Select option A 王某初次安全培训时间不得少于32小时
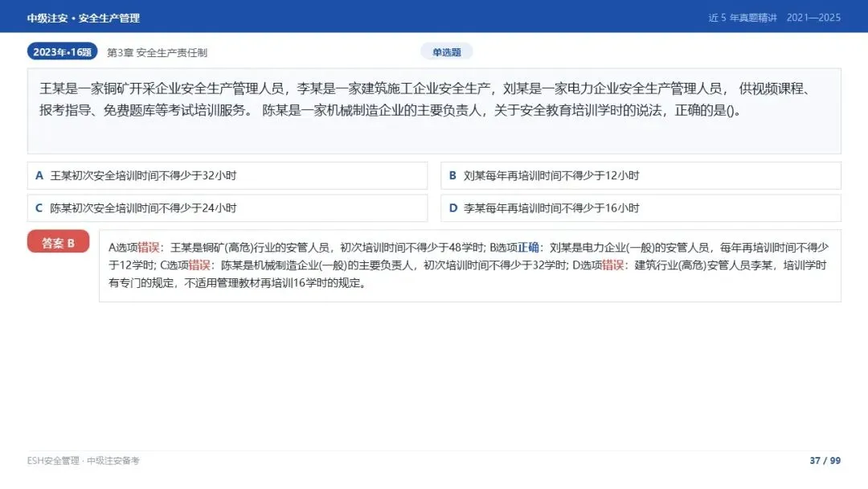This screenshot has width=868, height=489. [227, 175]
